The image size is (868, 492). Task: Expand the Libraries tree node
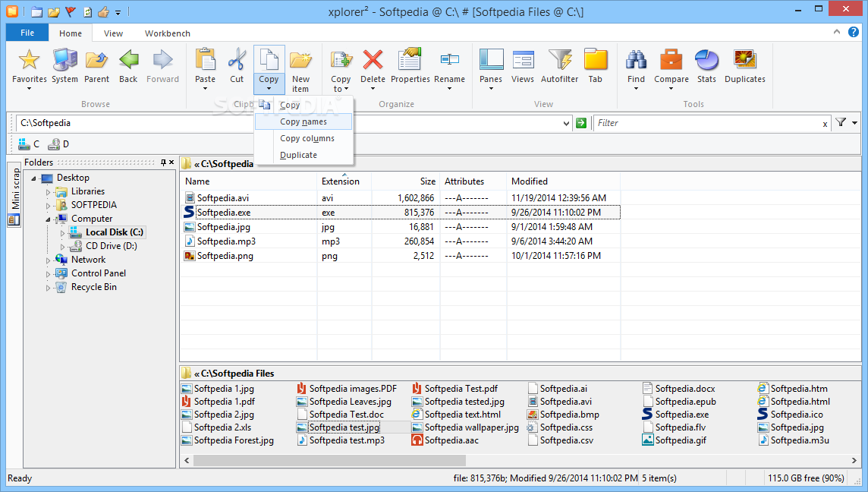(48, 191)
